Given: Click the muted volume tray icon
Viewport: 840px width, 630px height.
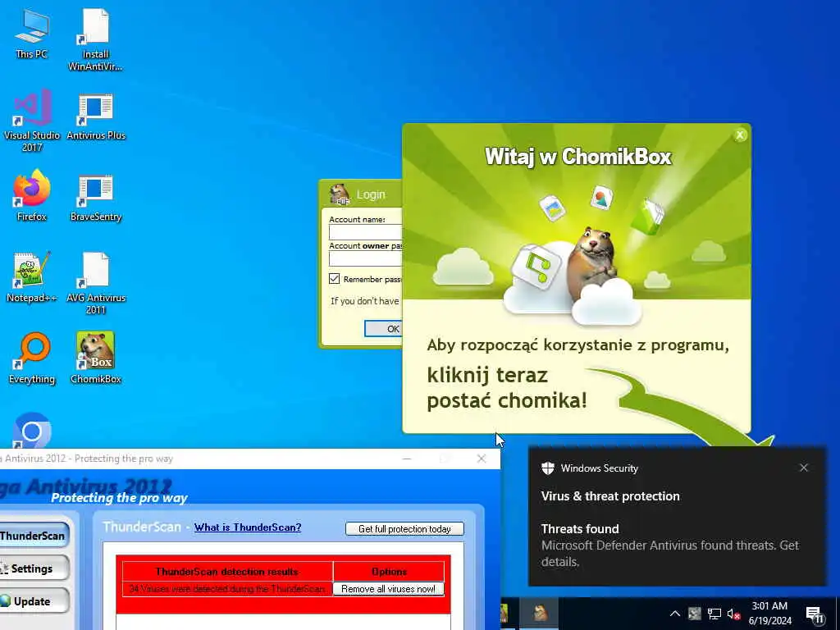Looking at the screenshot, I should (x=733, y=614).
